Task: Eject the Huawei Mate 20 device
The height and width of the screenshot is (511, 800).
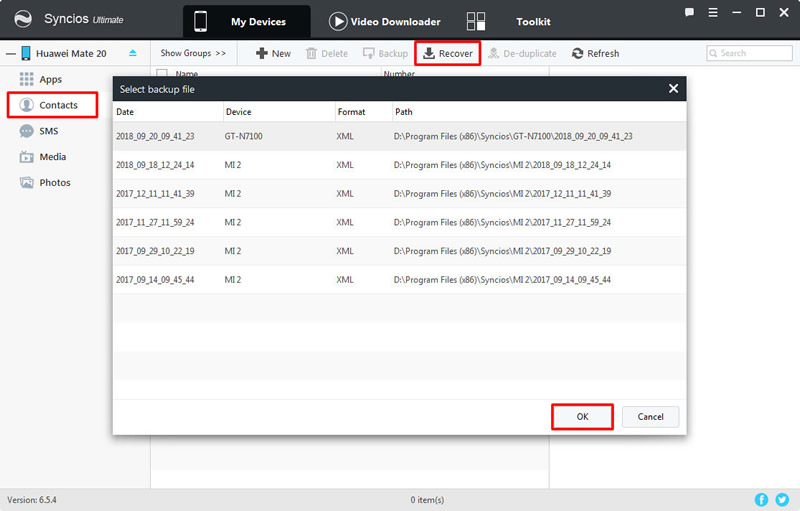Action: click(133, 53)
